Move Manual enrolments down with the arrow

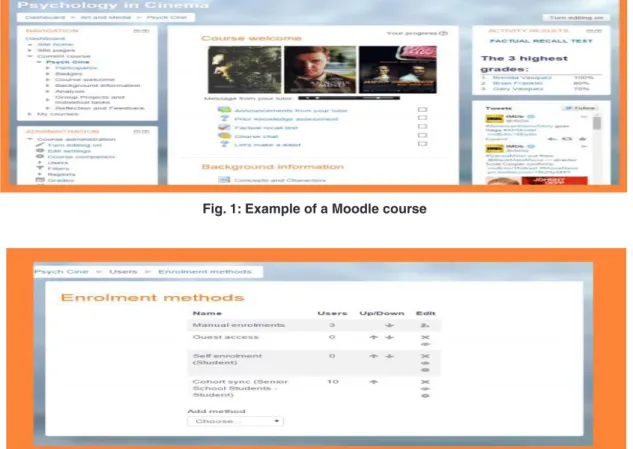tap(389, 325)
